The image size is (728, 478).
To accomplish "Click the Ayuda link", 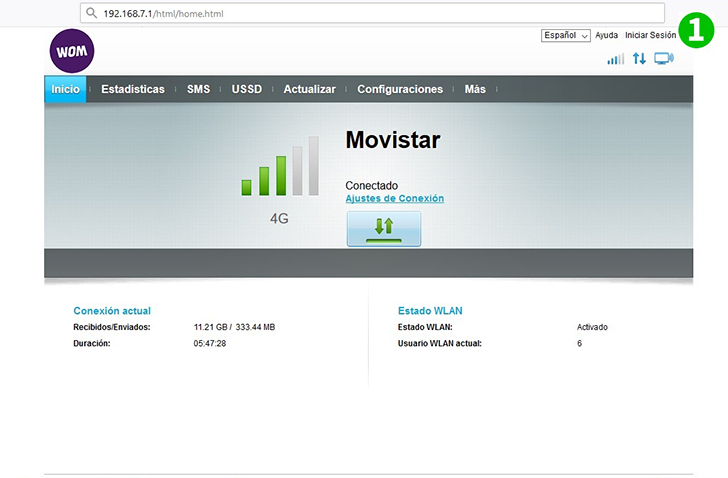I will click(606, 35).
